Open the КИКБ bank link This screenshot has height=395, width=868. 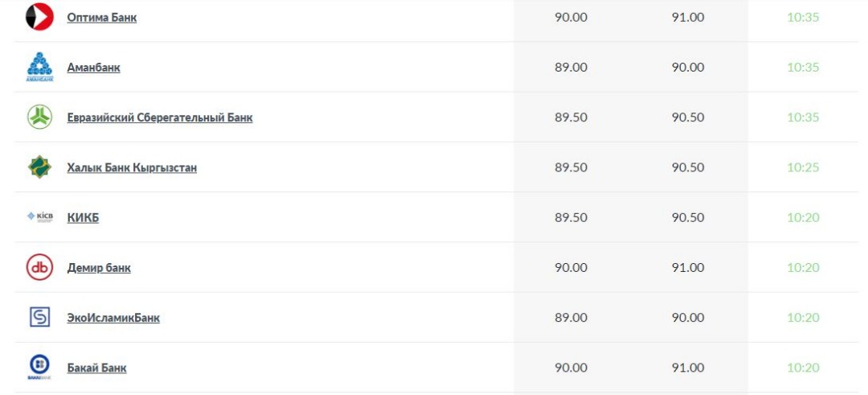pyautogui.click(x=83, y=218)
